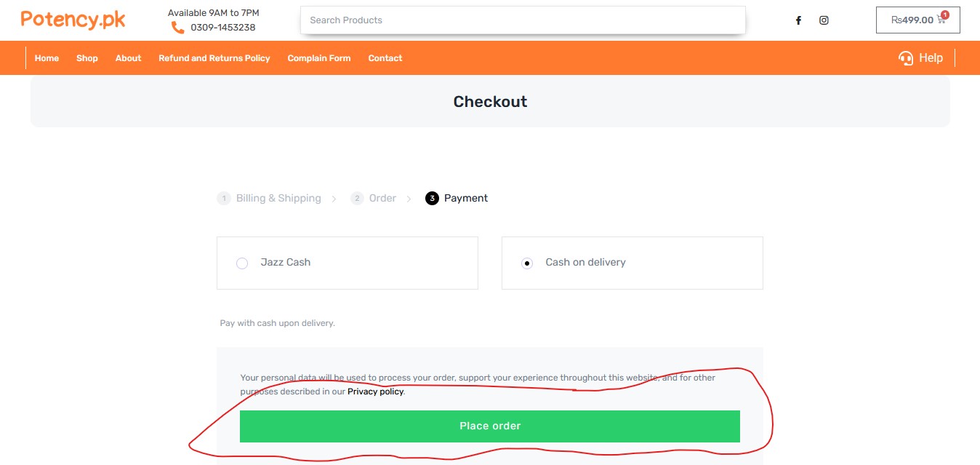980x465 pixels.
Task: Go to the Home page
Action: (x=47, y=58)
